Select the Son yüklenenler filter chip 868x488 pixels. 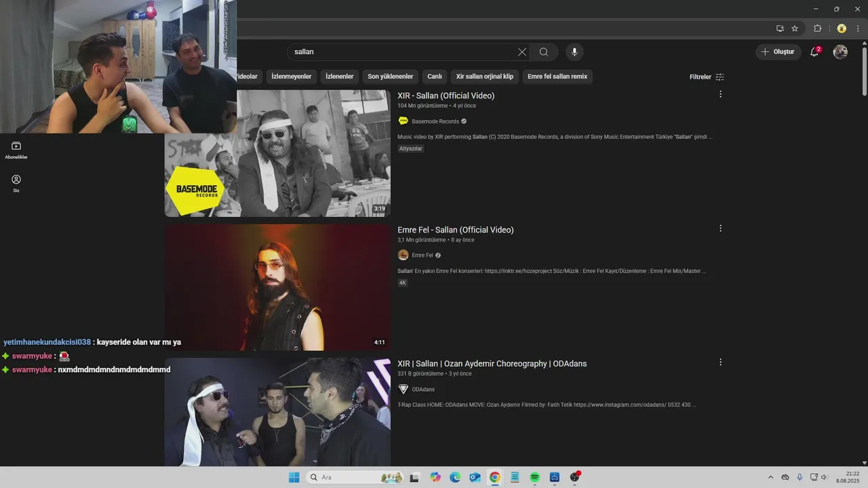[x=391, y=77]
